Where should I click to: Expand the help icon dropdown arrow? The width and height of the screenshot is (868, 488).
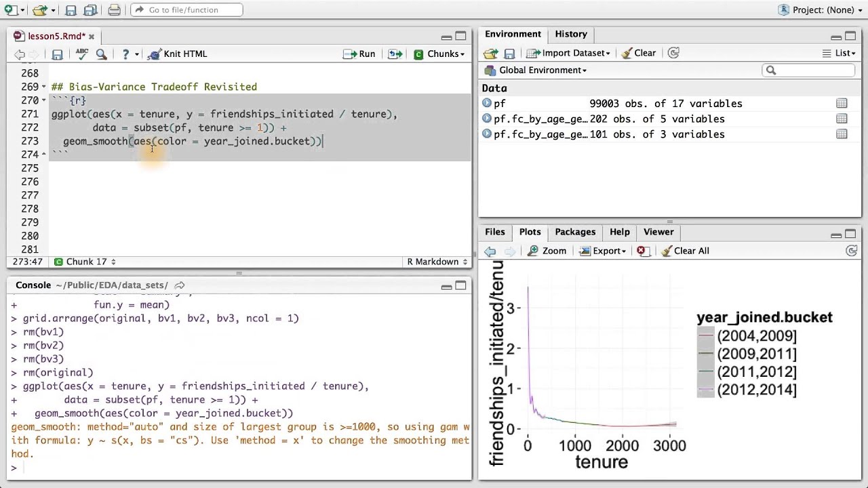(x=136, y=54)
